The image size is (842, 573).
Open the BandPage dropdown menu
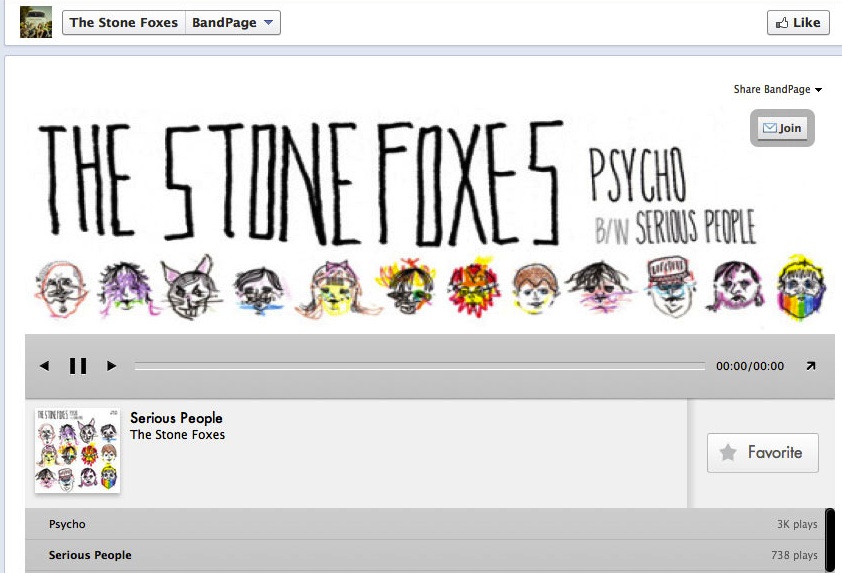(x=233, y=23)
